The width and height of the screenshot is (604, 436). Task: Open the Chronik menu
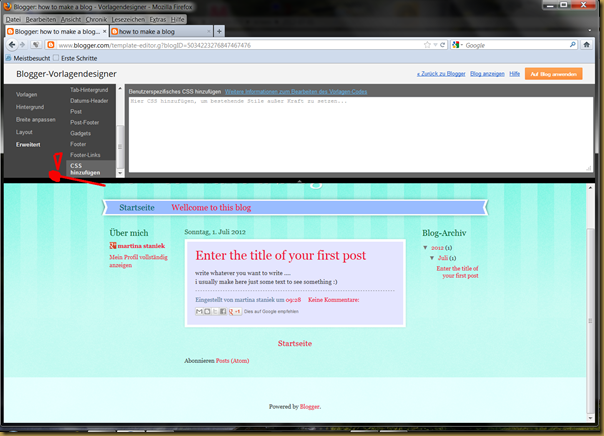(96, 19)
